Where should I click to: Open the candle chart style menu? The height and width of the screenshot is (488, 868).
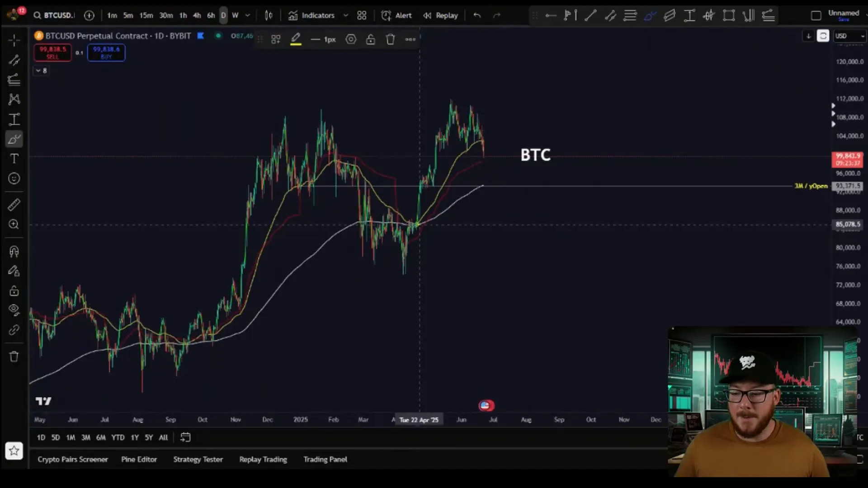pyautogui.click(x=269, y=15)
